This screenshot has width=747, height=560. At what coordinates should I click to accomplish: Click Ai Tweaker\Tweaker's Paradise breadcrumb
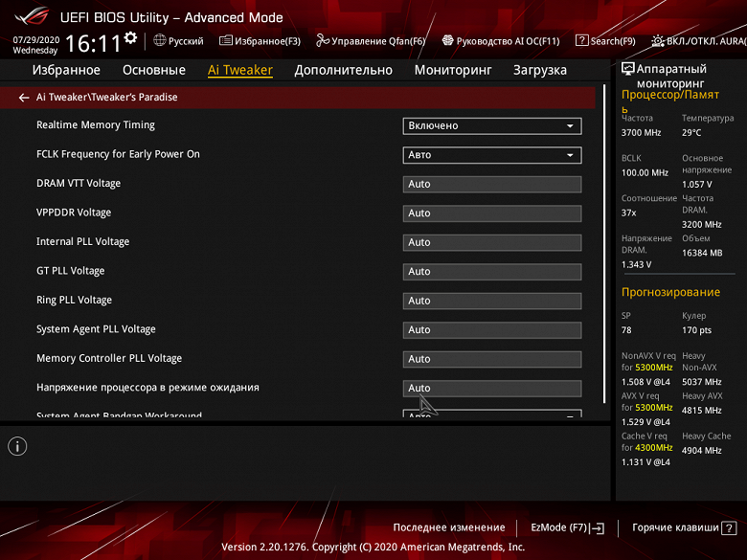106,97
